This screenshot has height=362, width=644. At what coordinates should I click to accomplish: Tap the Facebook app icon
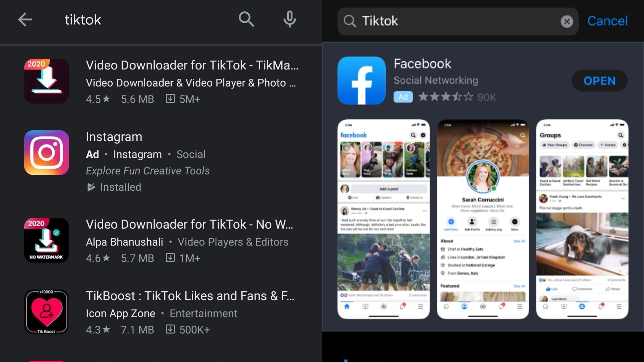(362, 80)
